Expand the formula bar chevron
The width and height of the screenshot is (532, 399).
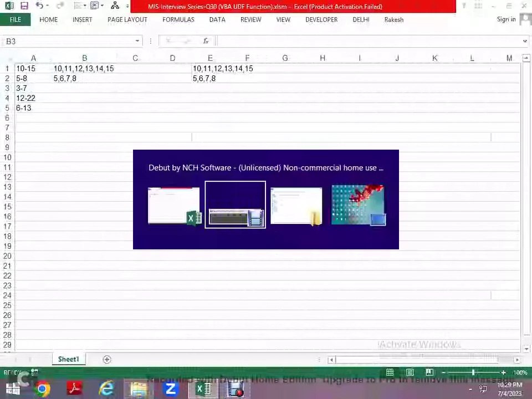pyautogui.click(x=525, y=42)
